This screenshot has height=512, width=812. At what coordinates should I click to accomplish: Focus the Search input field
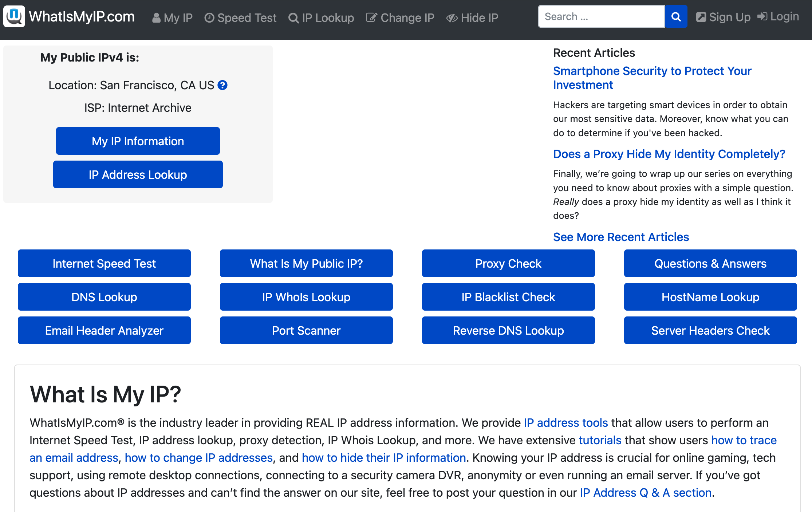pos(602,16)
